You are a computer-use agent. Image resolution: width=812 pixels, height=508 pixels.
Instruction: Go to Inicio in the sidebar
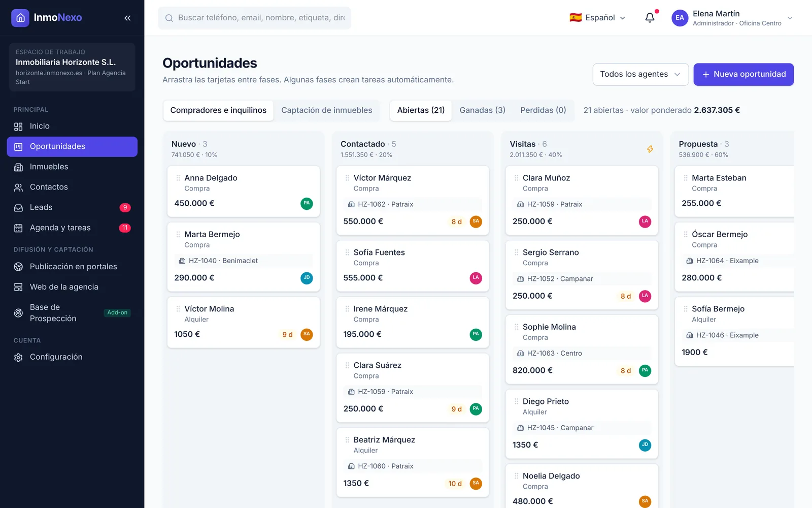[x=72, y=126]
